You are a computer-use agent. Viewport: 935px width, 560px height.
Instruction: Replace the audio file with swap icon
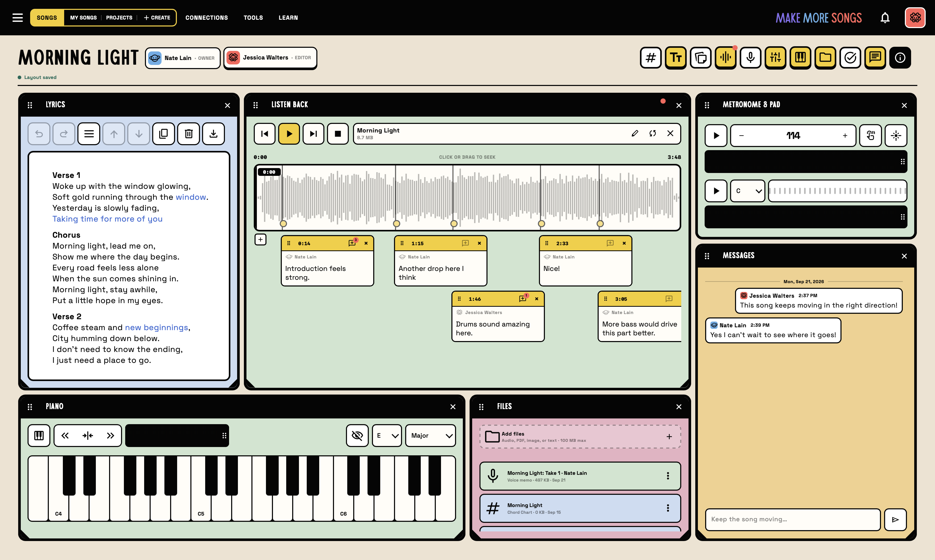[x=652, y=133]
